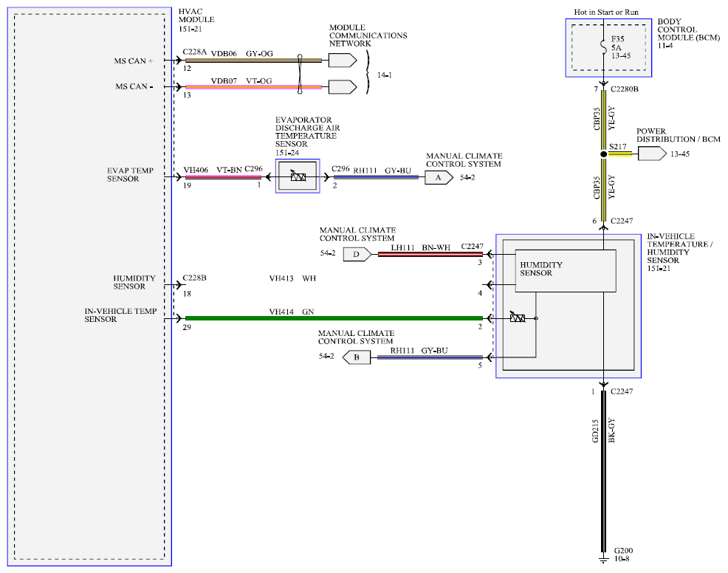728x573 pixels.
Task: Select the C2280B connector label
Action: point(625,89)
